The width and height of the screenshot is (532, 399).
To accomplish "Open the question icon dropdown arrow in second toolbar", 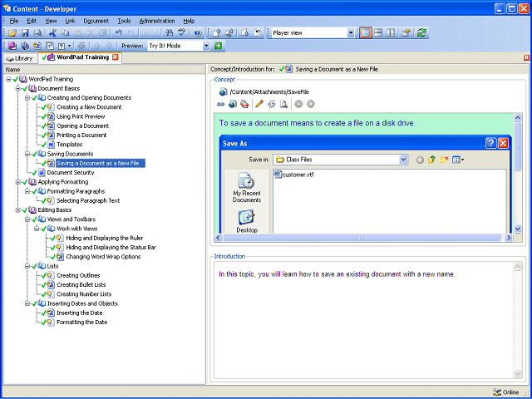I will [x=70, y=46].
